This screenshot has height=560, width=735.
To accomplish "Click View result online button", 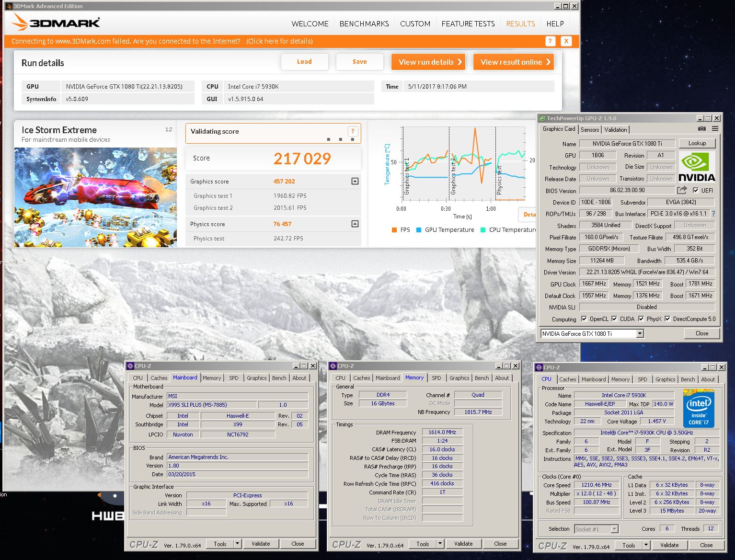I will (514, 62).
